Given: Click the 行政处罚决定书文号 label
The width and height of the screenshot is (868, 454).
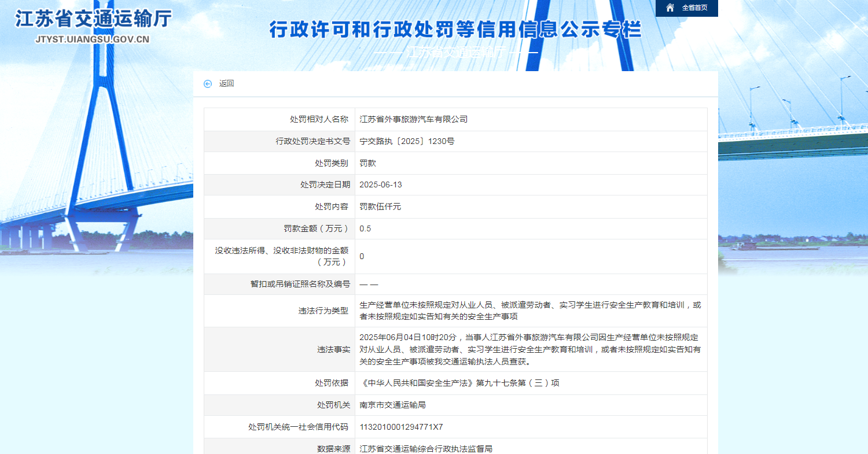Looking at the screenshot, I should (313, 142).
